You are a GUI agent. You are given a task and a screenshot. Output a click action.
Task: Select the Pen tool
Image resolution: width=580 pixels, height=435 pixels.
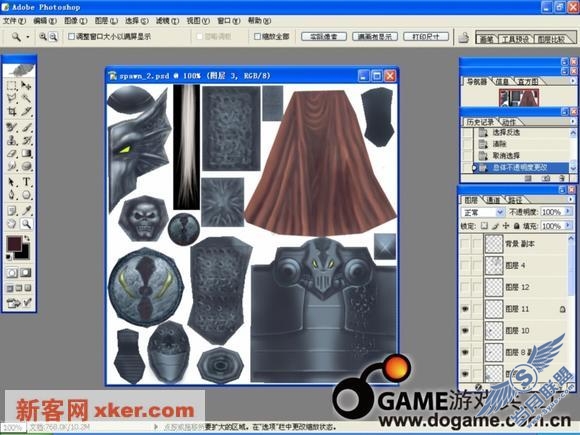[11, 195]
